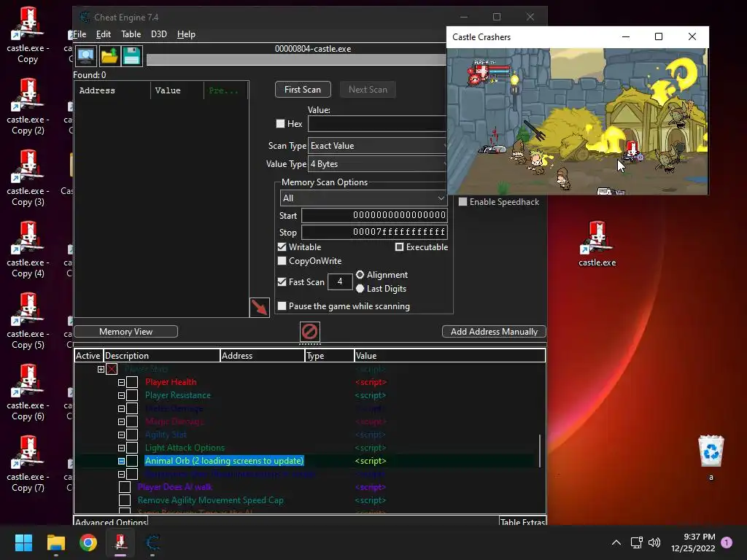Open the Help menu
The height and width of the screenshot is (560, 747).
tap(186, 34)
